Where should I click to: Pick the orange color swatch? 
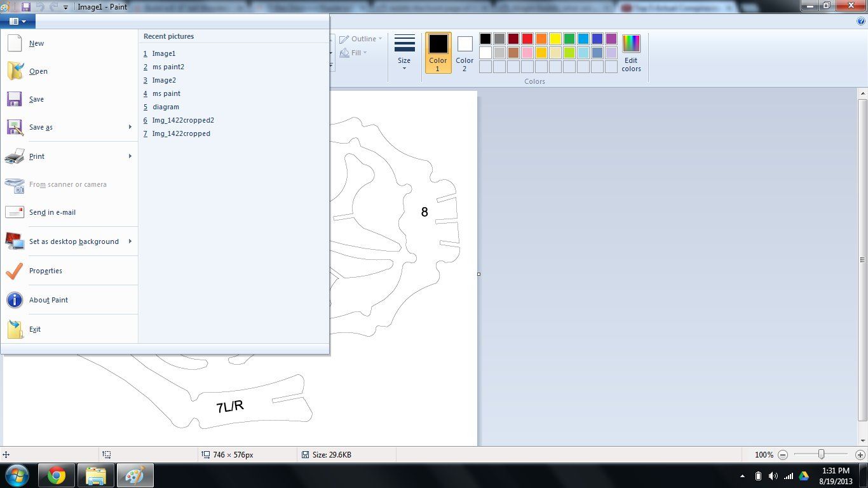tap(541, 39)
